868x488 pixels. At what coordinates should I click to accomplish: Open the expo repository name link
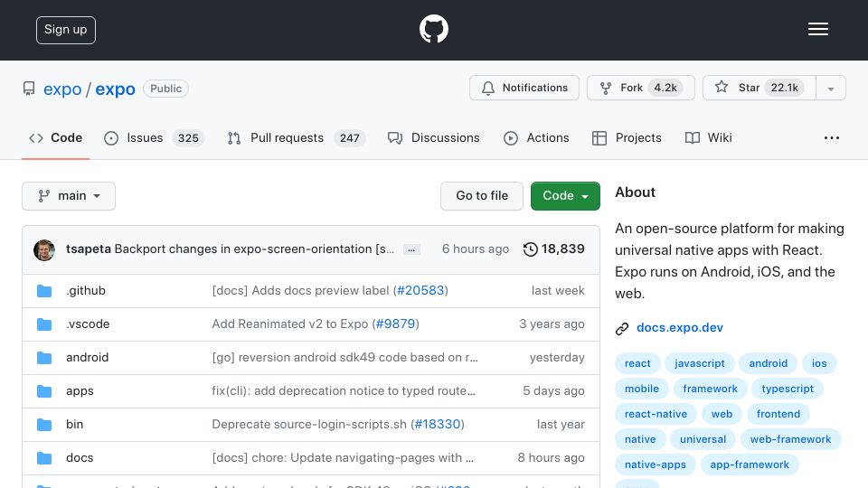pyautogui.click(x=115, y=89)
